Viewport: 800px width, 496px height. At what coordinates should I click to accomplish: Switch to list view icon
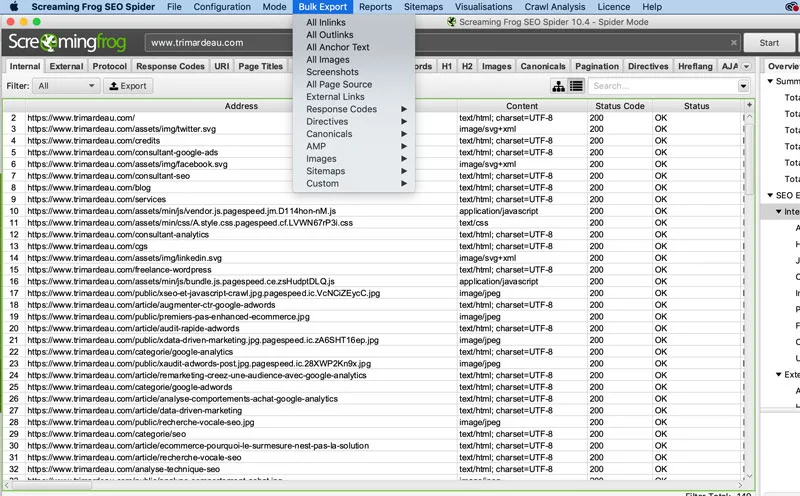tap(576, 86)
